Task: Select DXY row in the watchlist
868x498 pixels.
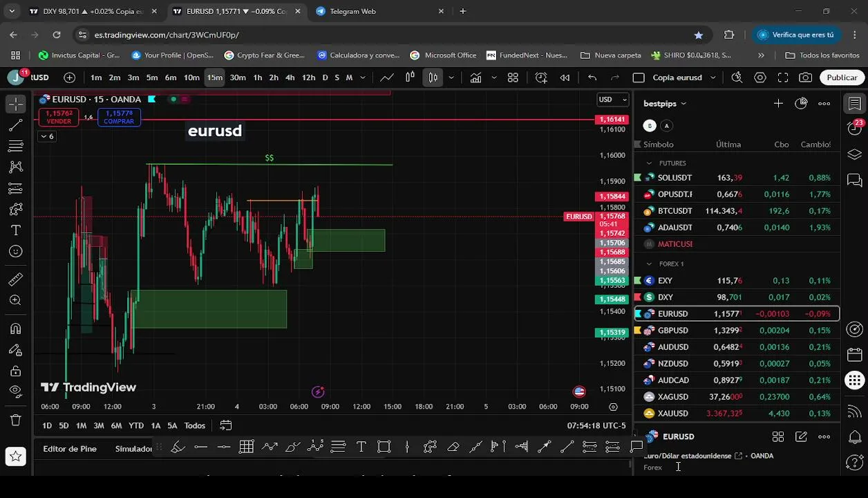Action: click(x=737, y=297)
